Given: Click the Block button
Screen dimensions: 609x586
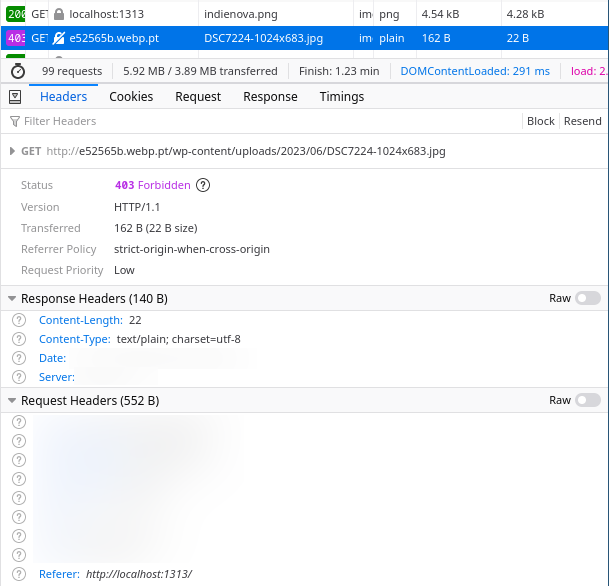Looking at the screenshot, I should 541,121.
